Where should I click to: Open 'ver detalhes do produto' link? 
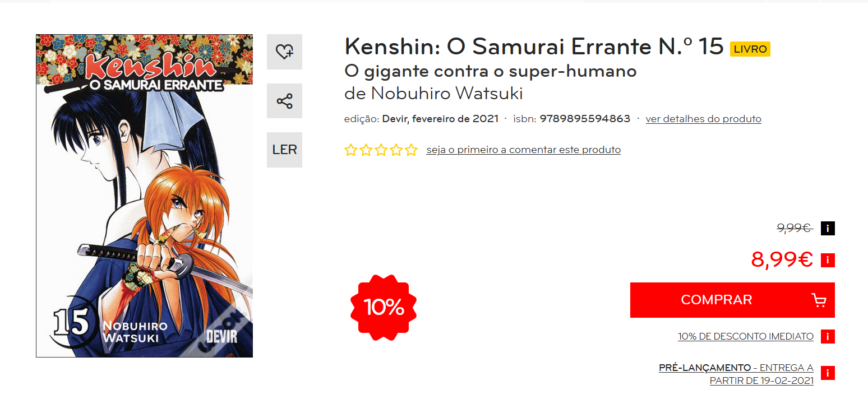(x=703, y=119)
